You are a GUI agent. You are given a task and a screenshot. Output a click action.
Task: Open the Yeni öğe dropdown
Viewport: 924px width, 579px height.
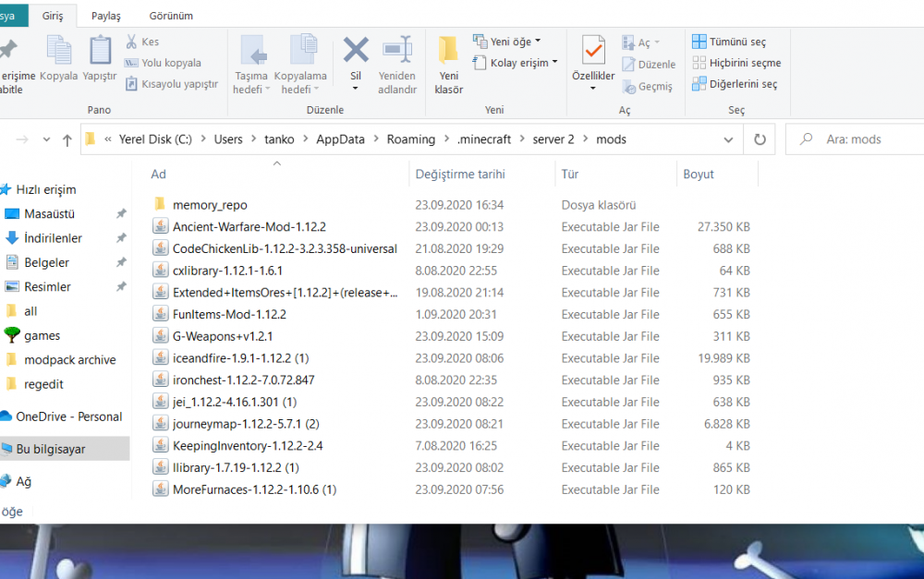(506, 42)
